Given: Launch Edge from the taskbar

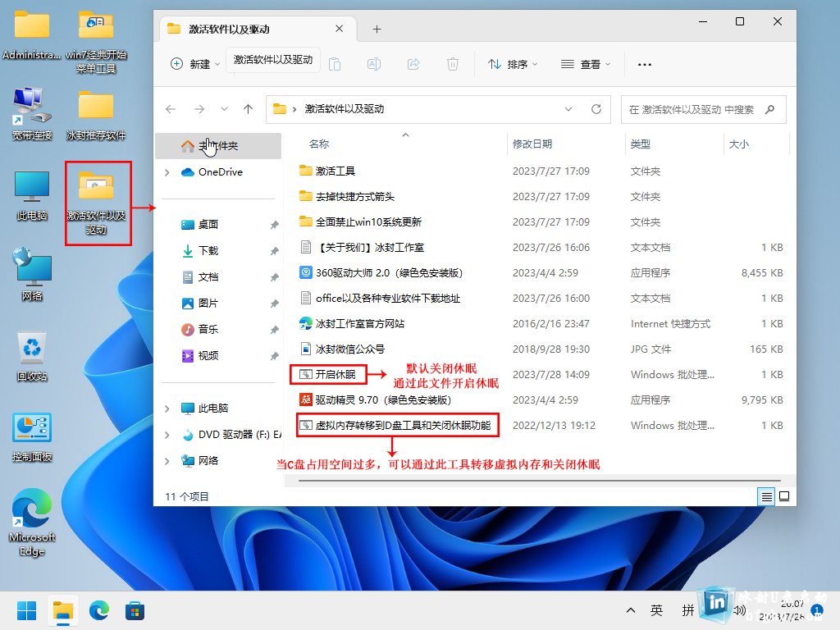Looking at the screenshot, I should [99, 610].
